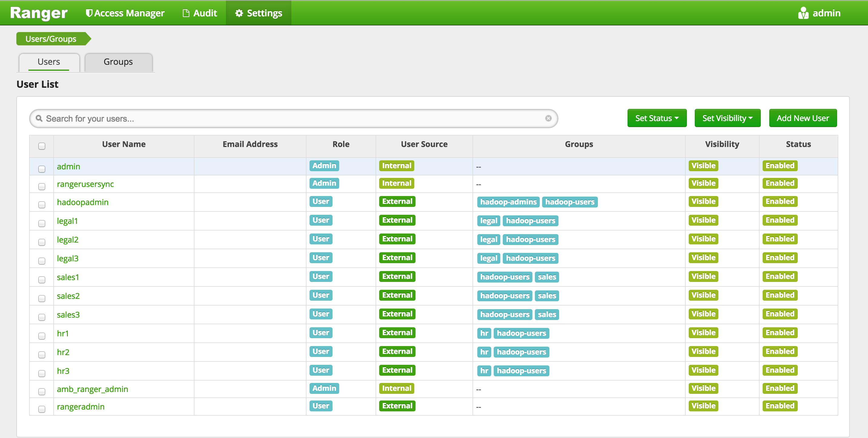Viewport: 868px width, 438px height.
Task: Open the Set Status dropdown
Action: [x=656, y=118]
